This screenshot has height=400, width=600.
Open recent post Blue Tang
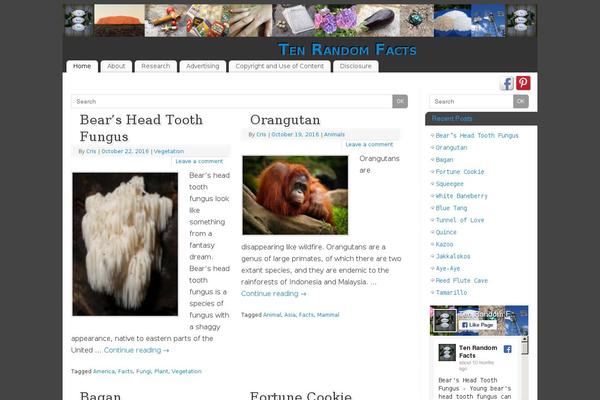click(x=451, y=208)
